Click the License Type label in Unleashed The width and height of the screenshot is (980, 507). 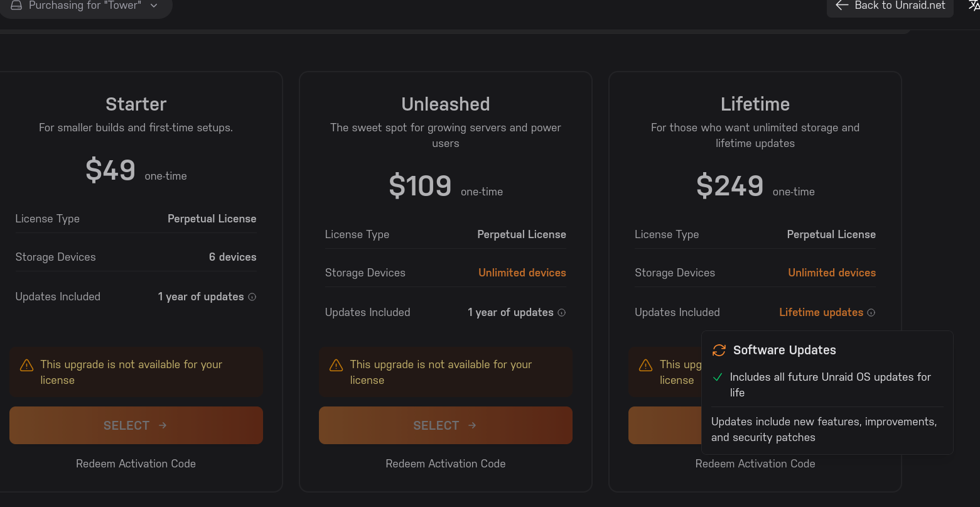(357, 234)
